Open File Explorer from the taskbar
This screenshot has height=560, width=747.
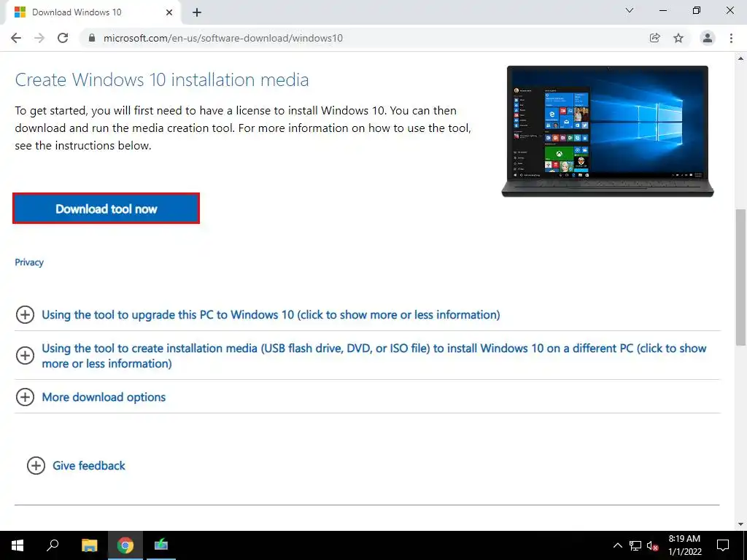pos(89,545)
